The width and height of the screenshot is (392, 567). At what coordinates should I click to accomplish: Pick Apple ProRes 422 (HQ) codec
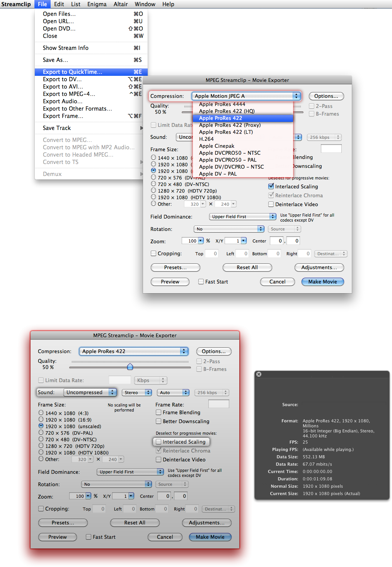tap(243, 111)
